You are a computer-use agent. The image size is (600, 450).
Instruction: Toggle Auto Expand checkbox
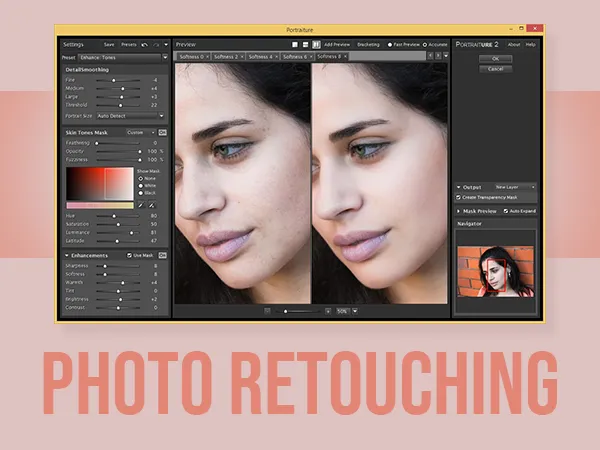[x=505, y=211]
